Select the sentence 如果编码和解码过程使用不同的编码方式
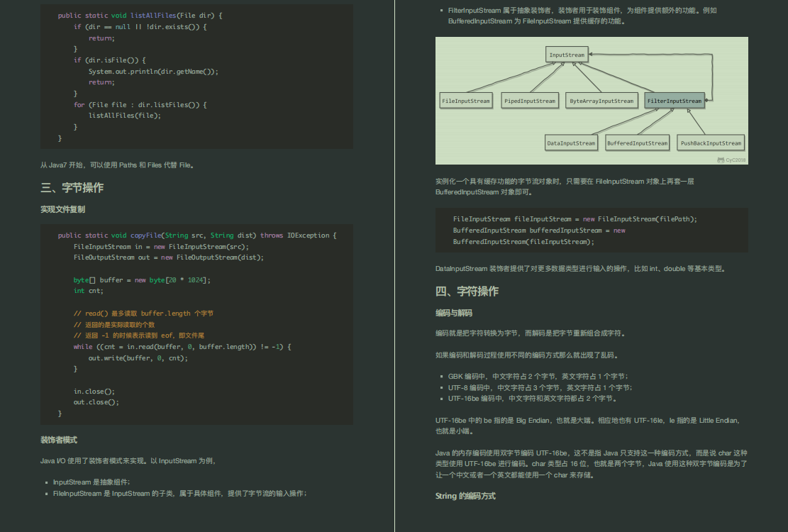Viewport: 788px width, 532px height. click(x=527, y=355)
